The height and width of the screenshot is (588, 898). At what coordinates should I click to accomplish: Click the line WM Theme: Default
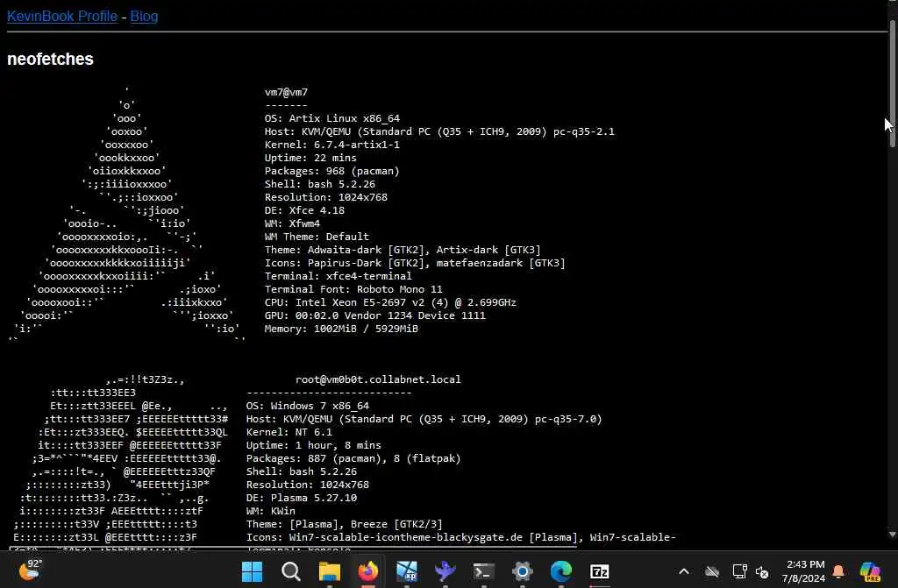coord(317,237)
